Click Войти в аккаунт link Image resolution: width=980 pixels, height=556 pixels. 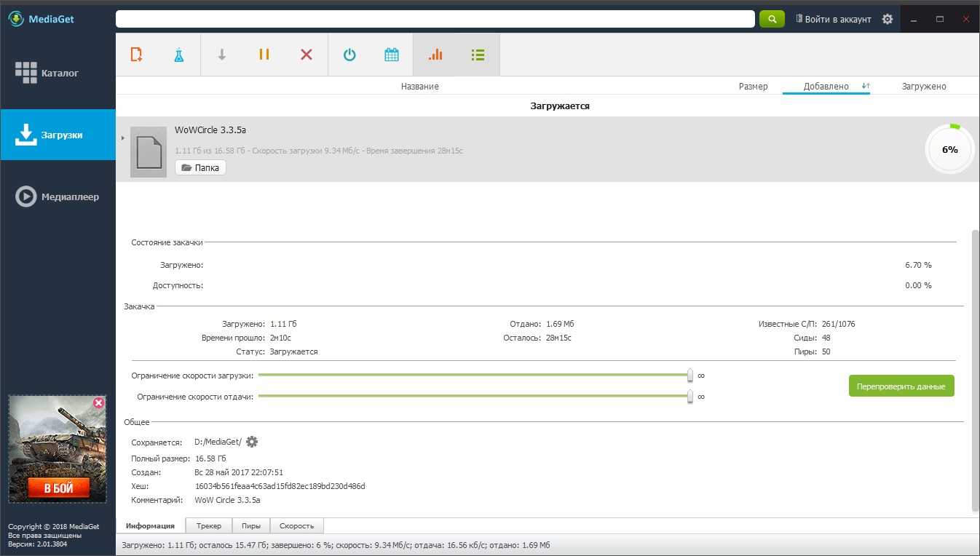(833, 20)
